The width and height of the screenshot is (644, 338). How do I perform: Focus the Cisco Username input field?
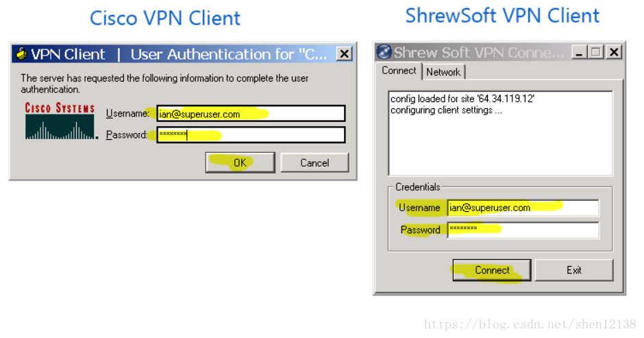(x=250, y=114)
